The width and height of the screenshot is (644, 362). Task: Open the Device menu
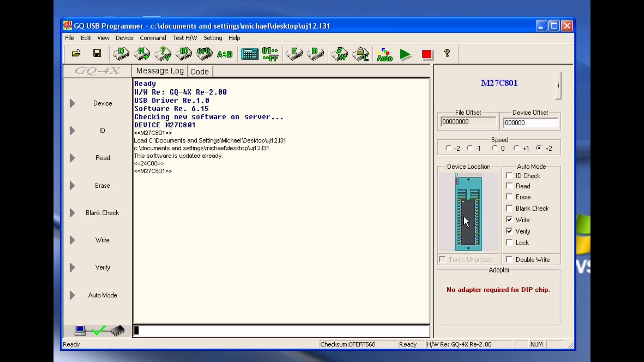pos(124,38)
